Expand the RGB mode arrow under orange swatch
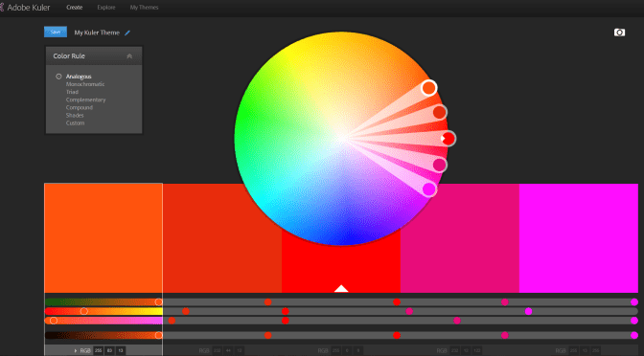The image size is (644, 356). 76,350
